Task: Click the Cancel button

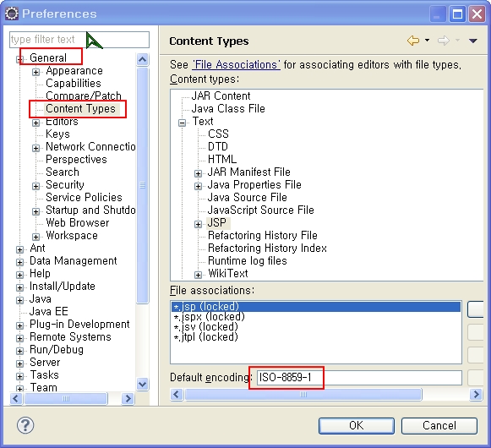Action: (439, 425)
